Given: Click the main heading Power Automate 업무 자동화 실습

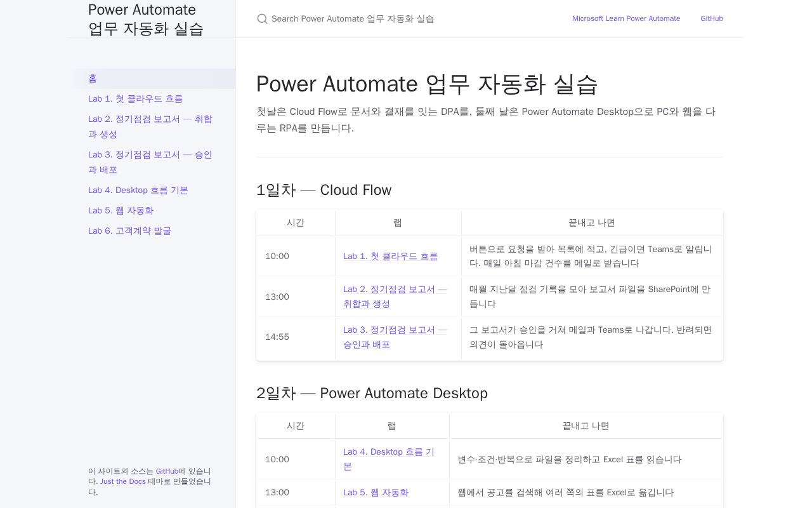Looking at the screenshot, I should [x=427, y=84].
